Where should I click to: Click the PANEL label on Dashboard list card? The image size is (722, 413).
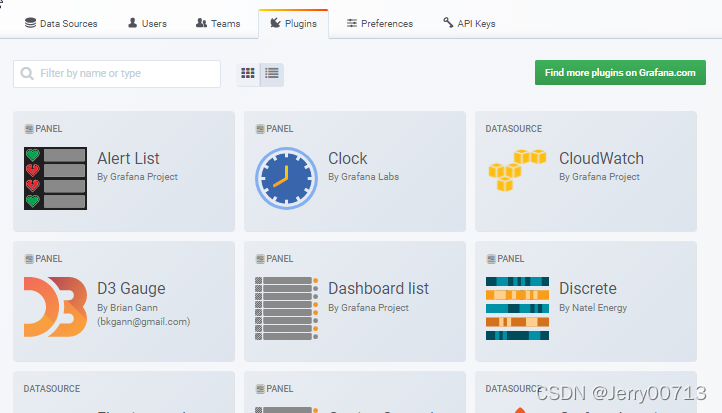[280, 259]
